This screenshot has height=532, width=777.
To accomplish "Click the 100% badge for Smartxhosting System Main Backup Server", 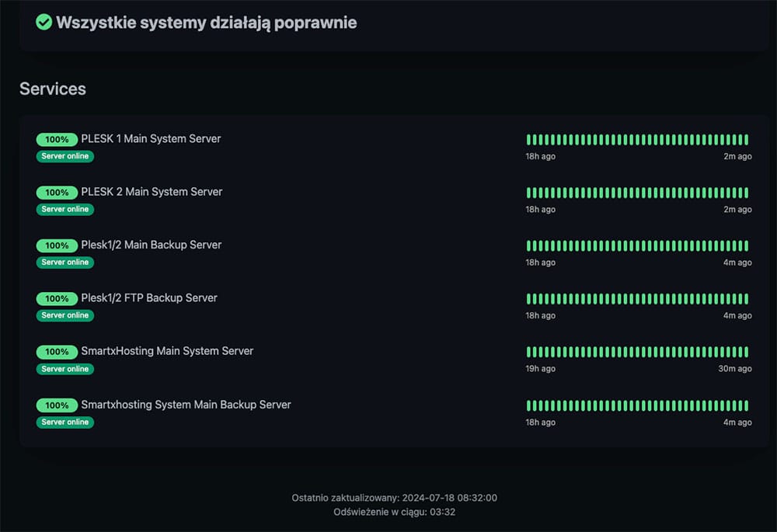I will click(x=57, y=405).
